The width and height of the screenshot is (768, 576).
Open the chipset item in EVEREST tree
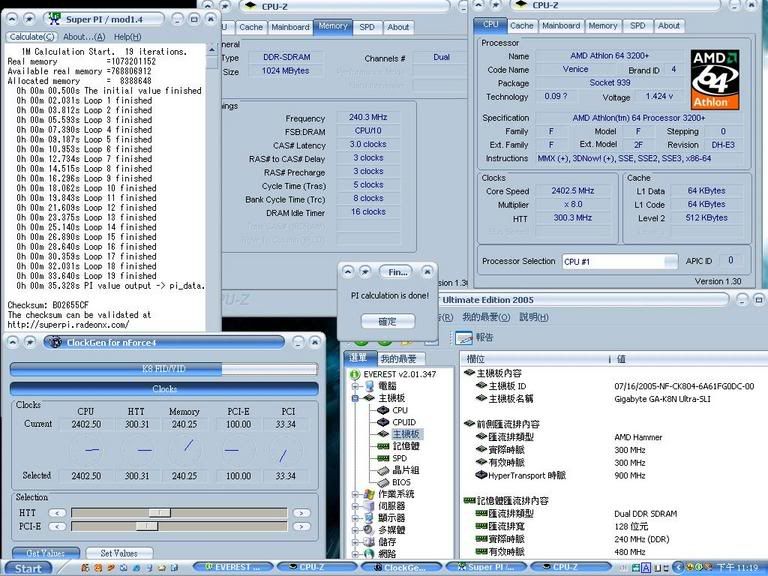point(404,470)
